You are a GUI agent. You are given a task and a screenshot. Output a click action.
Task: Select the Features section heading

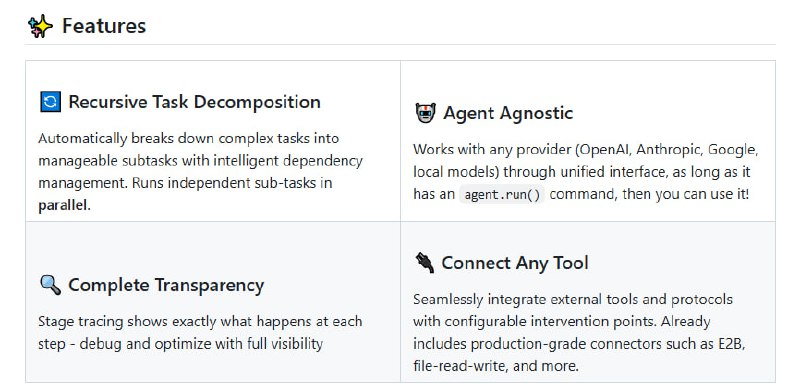(x=104, y=26)
